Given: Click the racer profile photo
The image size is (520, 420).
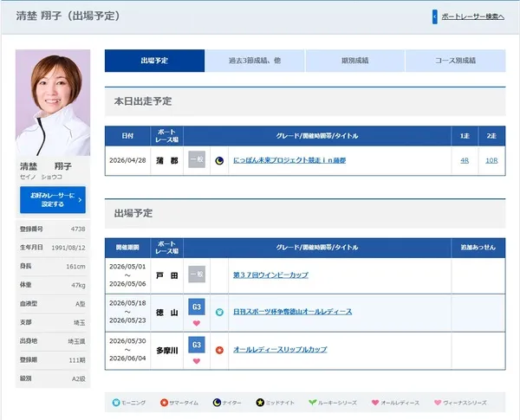Looking at the screenshot, I should click(53, 103).
